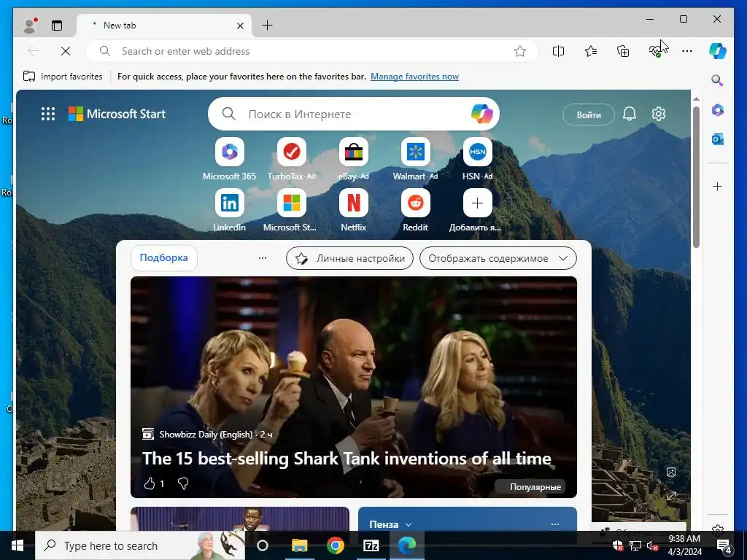Open weather card more options
The height and width of the screenshot is (560, 747).
coord(555,524)
